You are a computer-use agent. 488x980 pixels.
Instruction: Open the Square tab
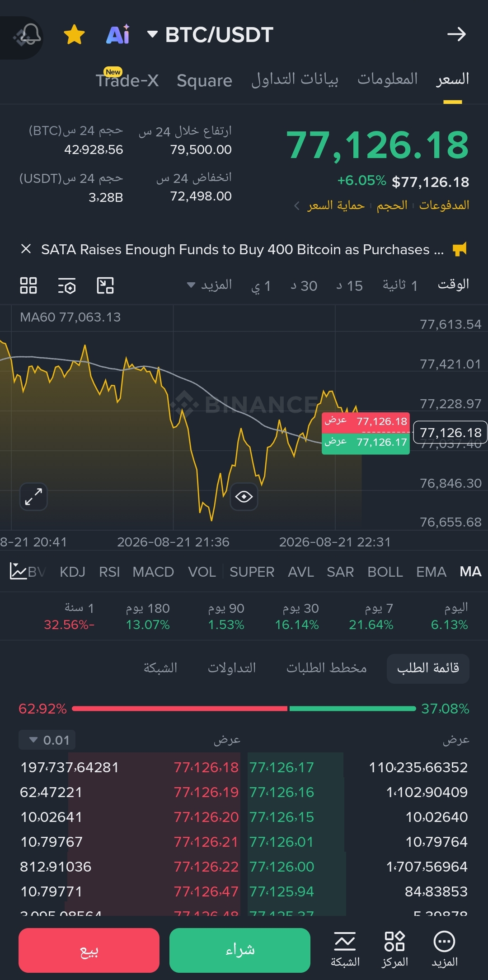(x=204, y=81)
